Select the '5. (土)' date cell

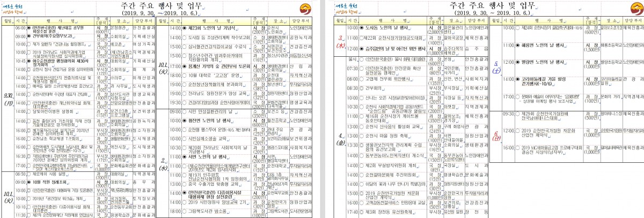tap(496, 67)
